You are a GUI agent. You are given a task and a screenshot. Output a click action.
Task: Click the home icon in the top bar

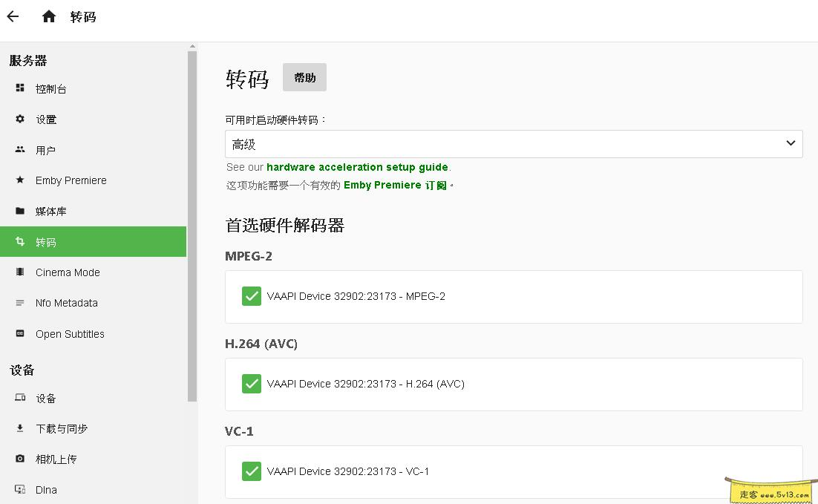(49, 15)
